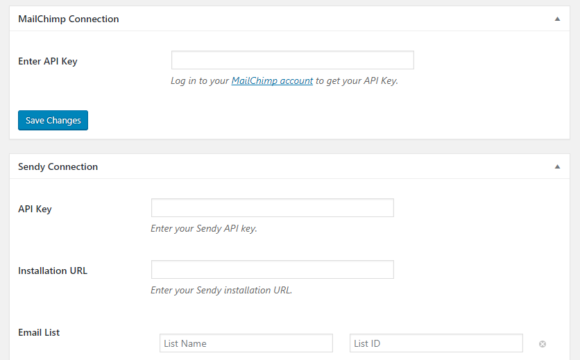Collapse the MailChimp Connection panel arrow

click(x=557, y=19)
